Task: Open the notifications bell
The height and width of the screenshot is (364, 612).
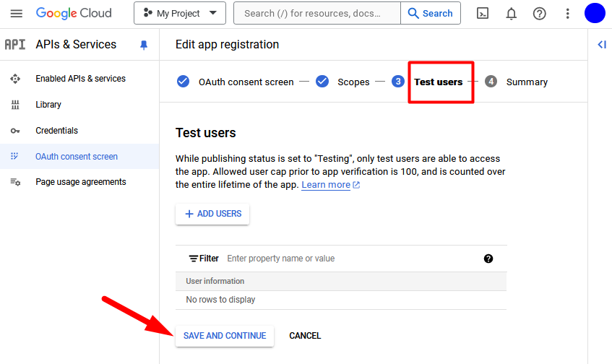Action: point(512,14)
